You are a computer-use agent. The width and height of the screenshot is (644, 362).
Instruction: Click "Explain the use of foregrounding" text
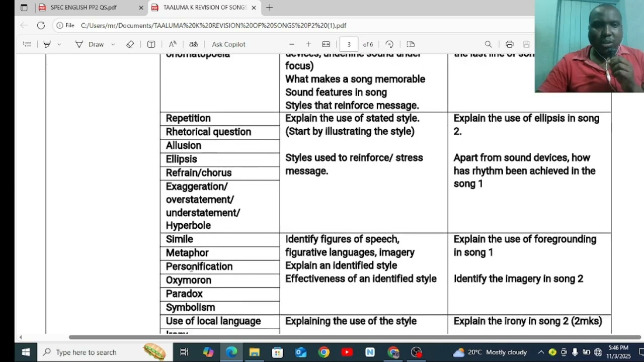525,239
